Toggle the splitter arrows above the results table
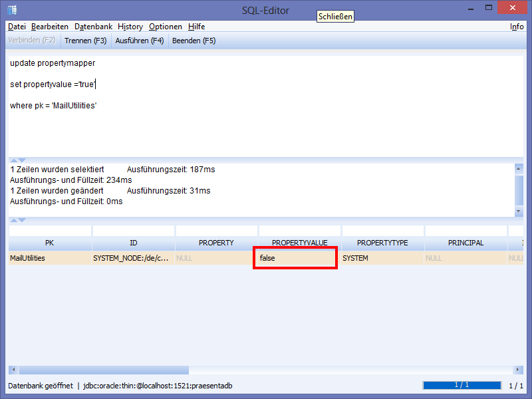The height and width of the screenshot is (399, 532). (x=18, y=220)
